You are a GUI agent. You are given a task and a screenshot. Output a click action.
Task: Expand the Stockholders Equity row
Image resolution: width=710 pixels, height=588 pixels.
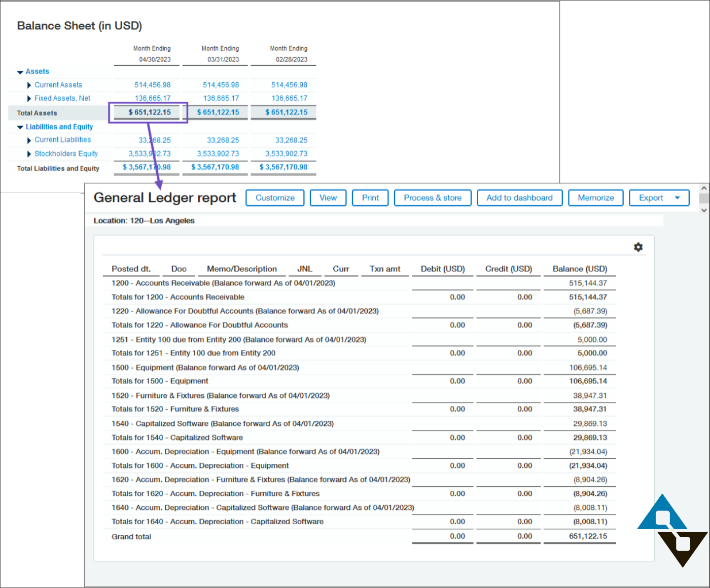(29, 154)
